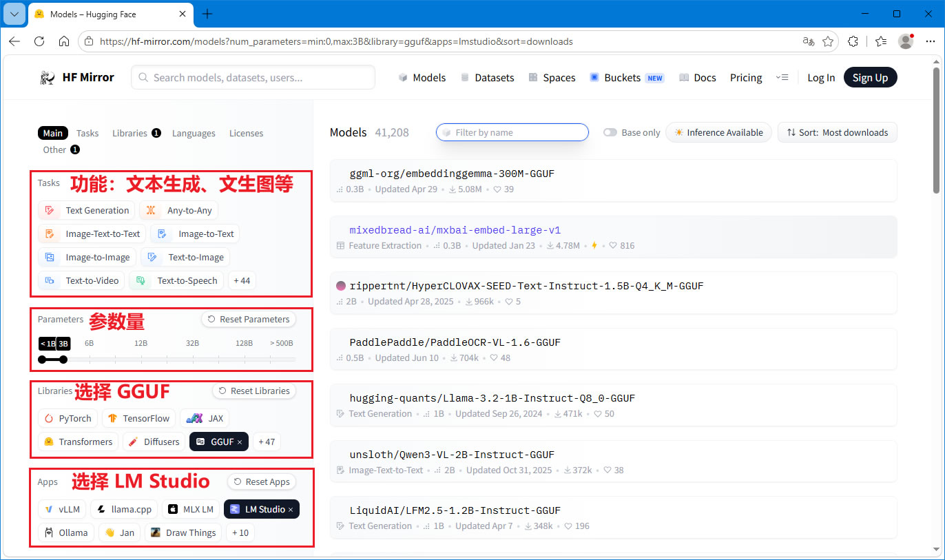The image size is (945, 560).
Task: Switch to the Other filter tab
Action: click(61, 150)
